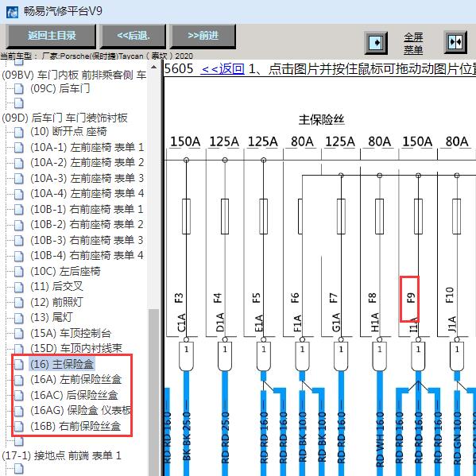The width and height of the screenshot is (476, 476).
Task: Select (10B-4) 右前座椅 表单 4
Action: [87, 255]
